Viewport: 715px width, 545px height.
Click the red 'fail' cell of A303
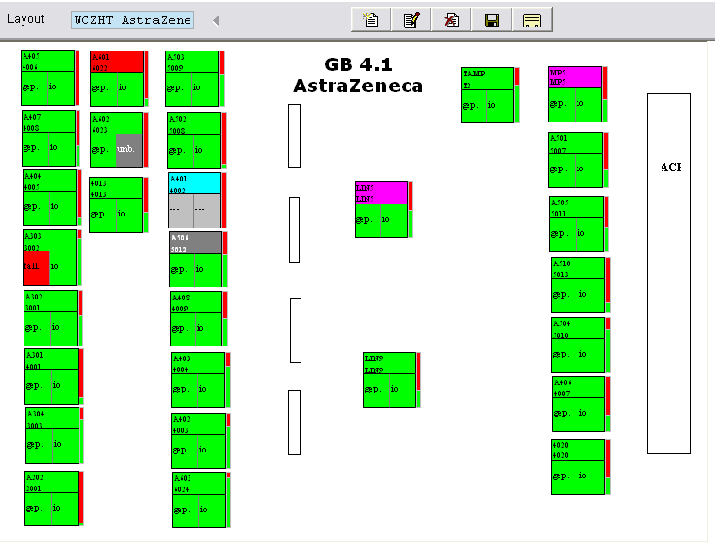tap(36, 268)
